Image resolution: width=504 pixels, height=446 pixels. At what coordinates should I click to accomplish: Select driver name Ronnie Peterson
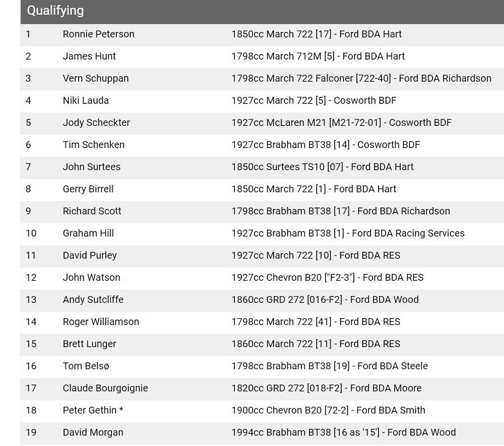click(98, 34)
